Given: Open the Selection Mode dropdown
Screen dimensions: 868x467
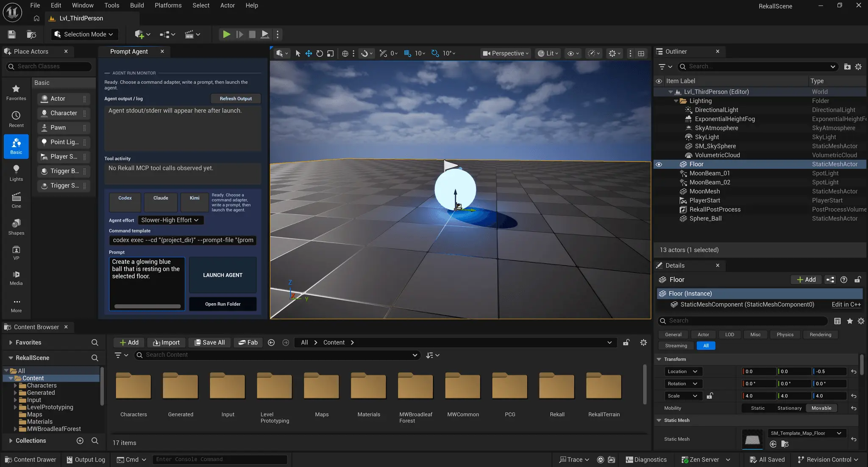Looking at the screenshot, I should tap(84, 34).
